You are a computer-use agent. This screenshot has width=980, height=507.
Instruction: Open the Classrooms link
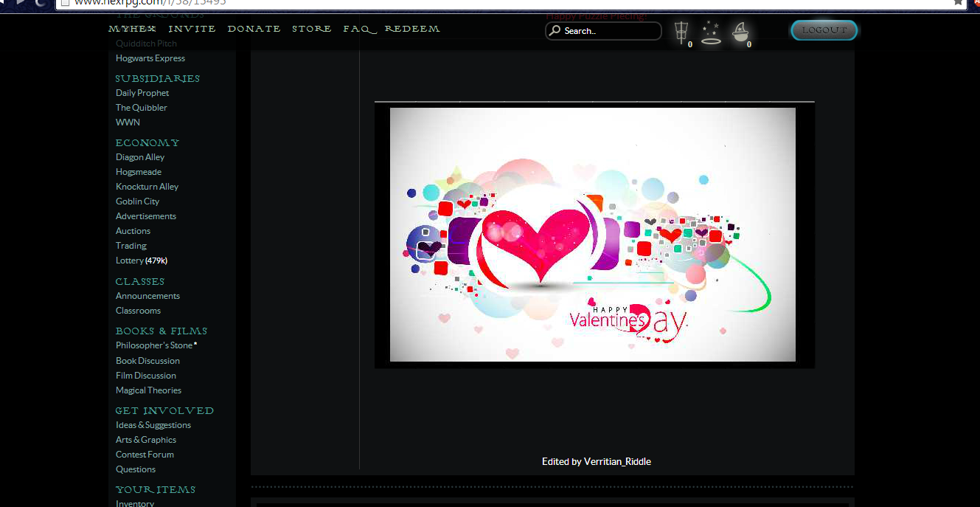[x=138, y=311]
